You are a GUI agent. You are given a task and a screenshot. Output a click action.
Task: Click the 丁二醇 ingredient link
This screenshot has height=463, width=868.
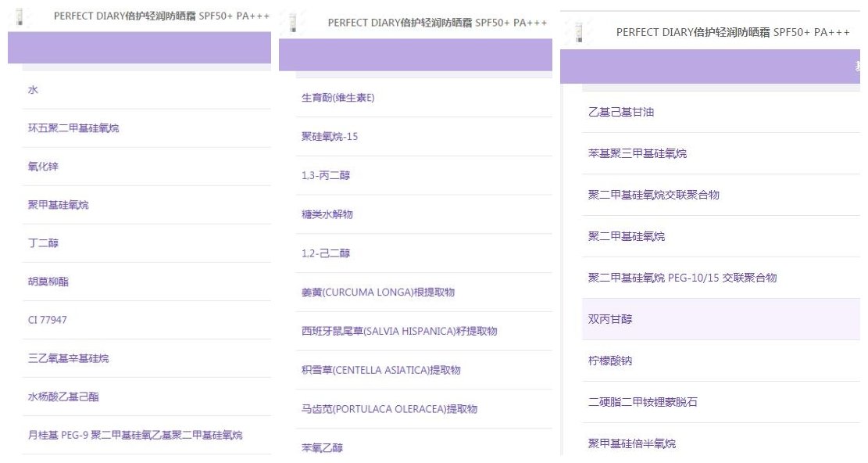pyautogui.click(x=44, y=243)
